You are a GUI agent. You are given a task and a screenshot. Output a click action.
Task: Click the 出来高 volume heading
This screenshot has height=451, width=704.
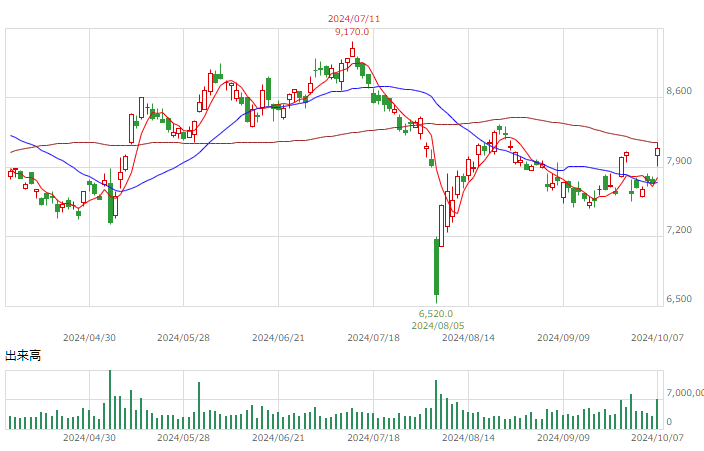[x=23, y=356]
